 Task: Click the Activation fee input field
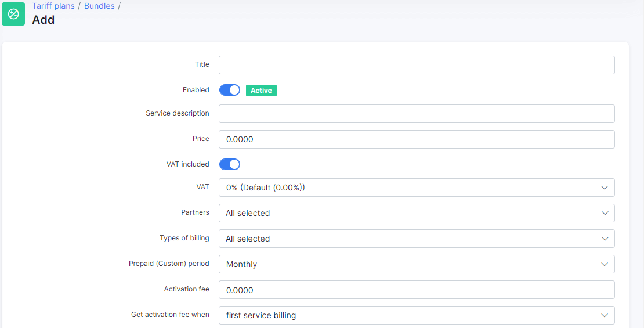pos(417,290)
